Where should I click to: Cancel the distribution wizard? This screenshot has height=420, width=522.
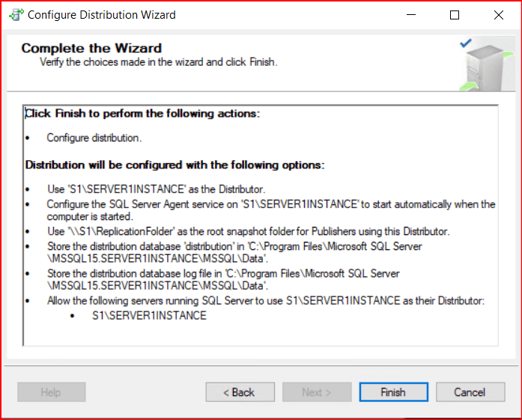coord(470,392)
